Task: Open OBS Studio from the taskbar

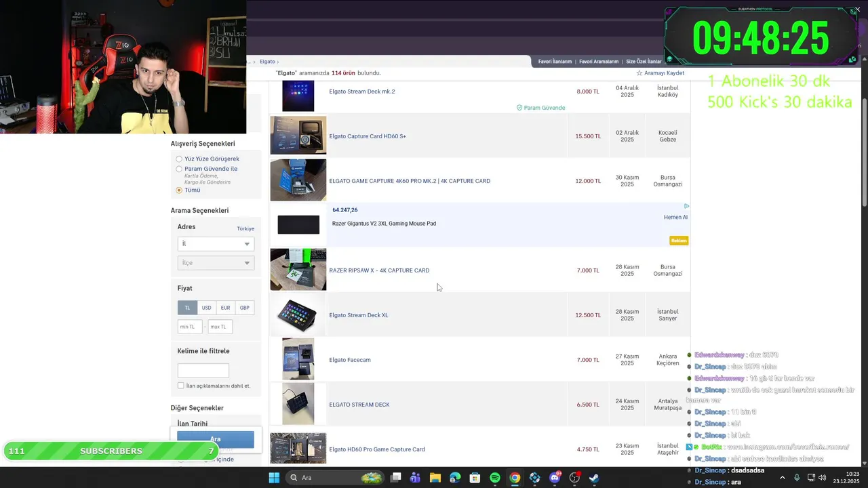Action: tap(574, 478)
